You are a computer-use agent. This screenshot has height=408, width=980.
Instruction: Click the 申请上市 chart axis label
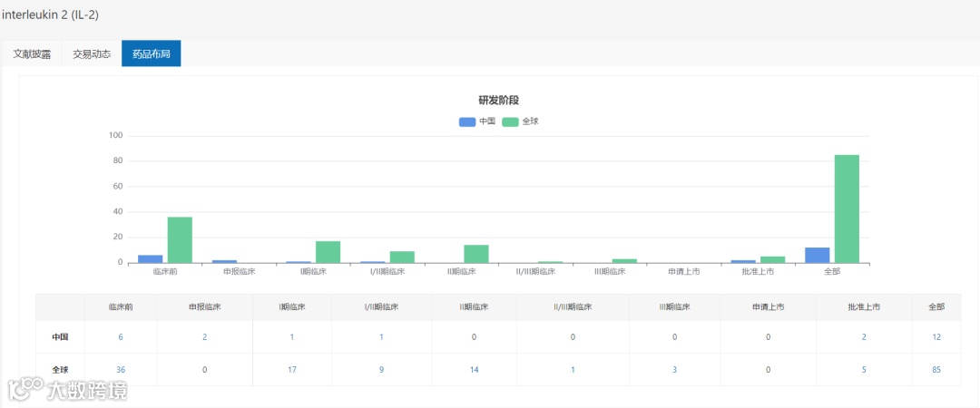tap(684, 272)
